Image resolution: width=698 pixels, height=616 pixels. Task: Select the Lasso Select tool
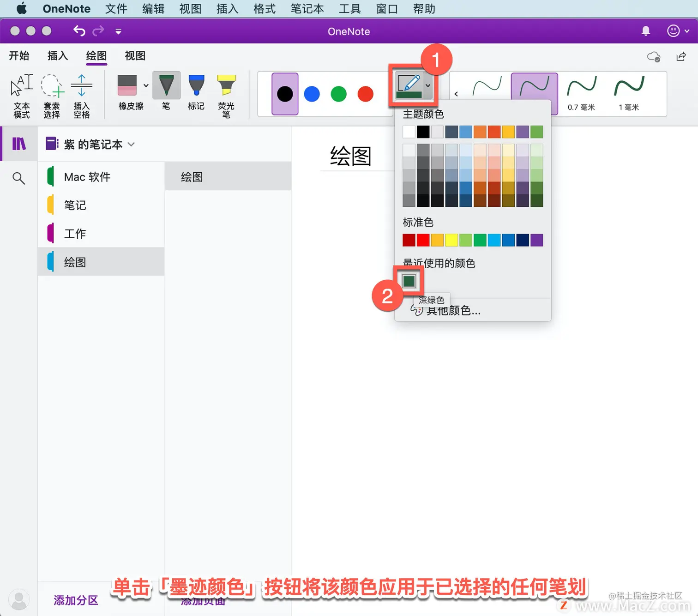pyautogui.click(x=52, y=96)
